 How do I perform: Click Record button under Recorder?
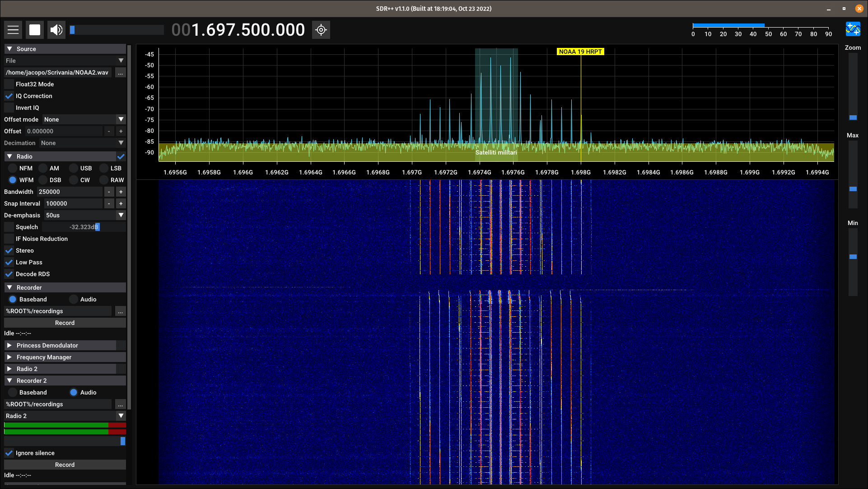point(65,323)
